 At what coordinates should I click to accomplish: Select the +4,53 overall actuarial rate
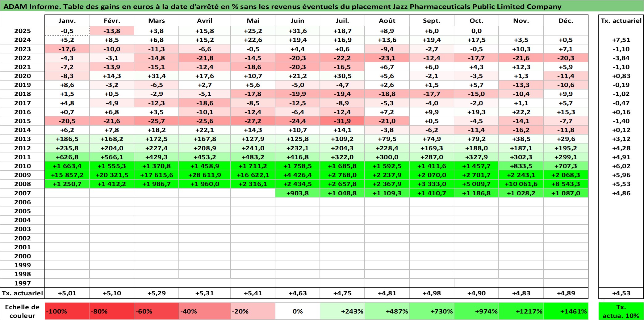click(x=621, y=293)
